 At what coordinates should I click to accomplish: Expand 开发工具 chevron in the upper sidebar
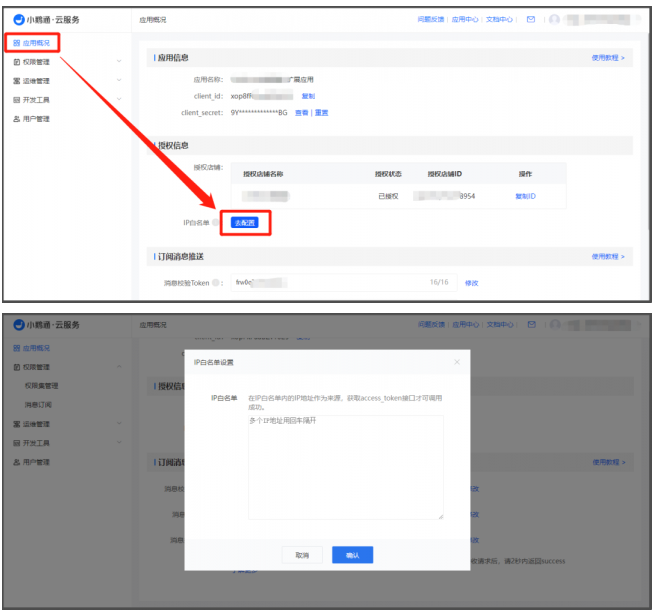(x=119, y=100)
